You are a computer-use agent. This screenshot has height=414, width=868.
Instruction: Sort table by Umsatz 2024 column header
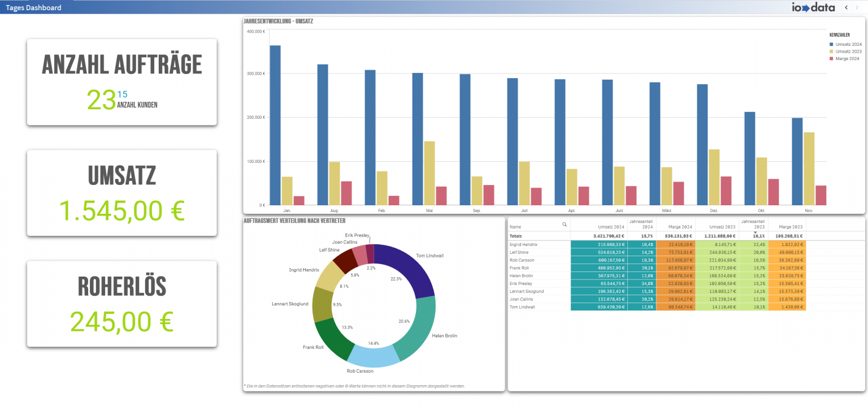coord(611,226)
